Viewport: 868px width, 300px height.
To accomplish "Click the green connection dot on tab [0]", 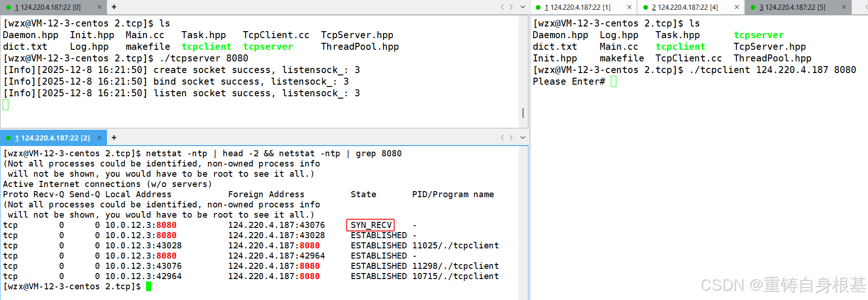I will click(8, 7).
